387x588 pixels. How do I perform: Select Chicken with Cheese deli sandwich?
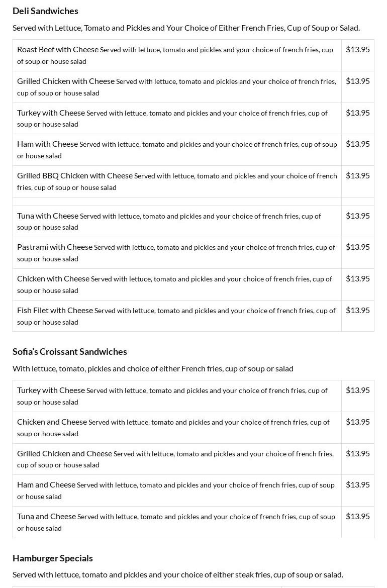pos(53,279)
